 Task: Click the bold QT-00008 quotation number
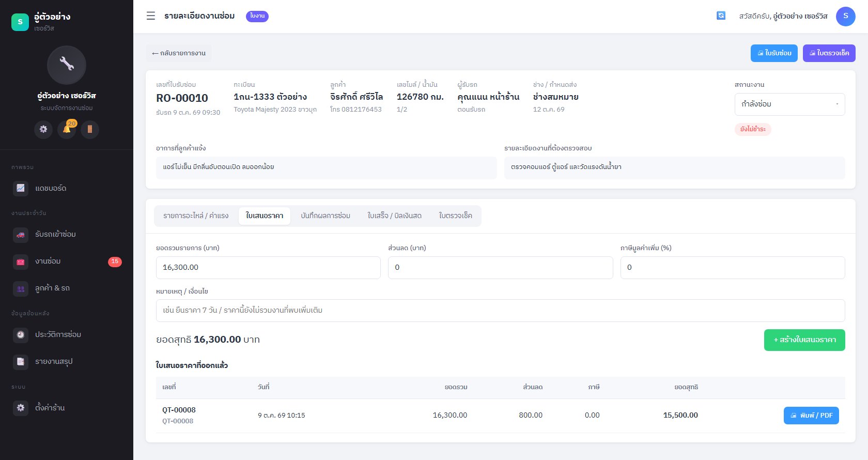[179, 410]
